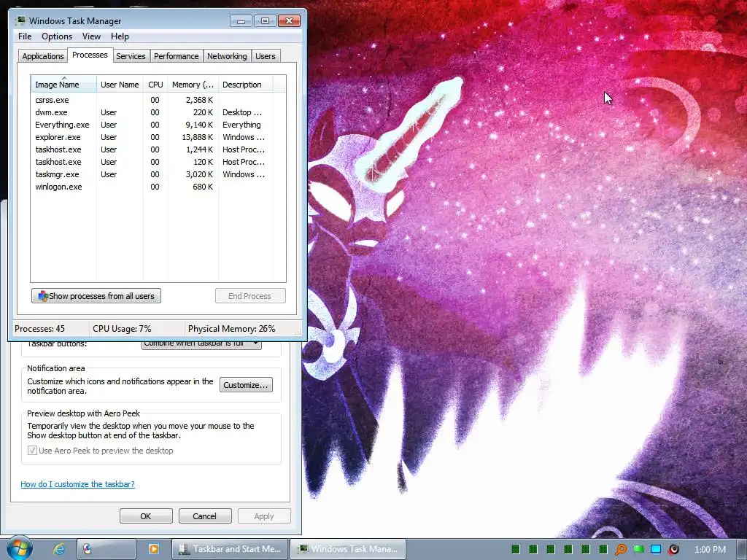747x560 pixels.
Task: Select the taskhost.exe row using 120 K
Action: pos(158,162)
